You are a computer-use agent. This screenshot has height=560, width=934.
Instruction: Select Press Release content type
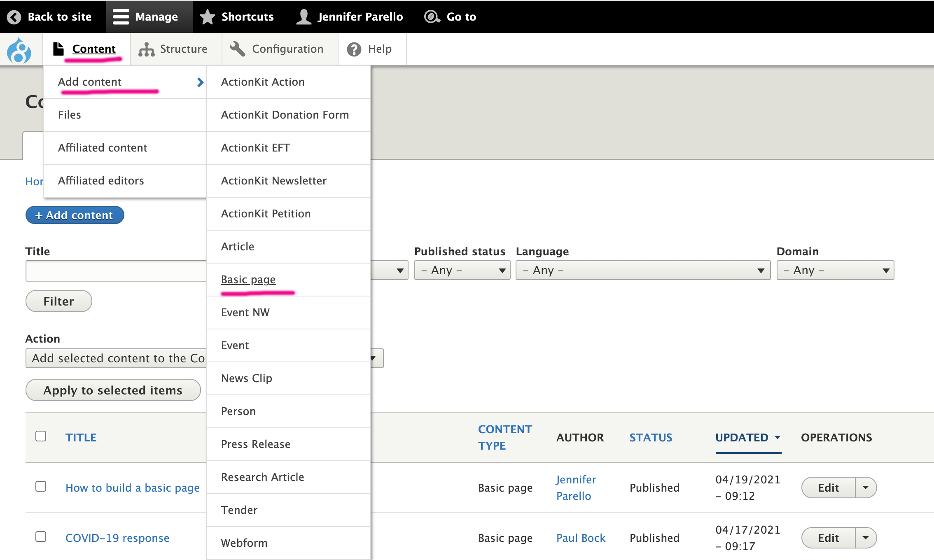288,444
